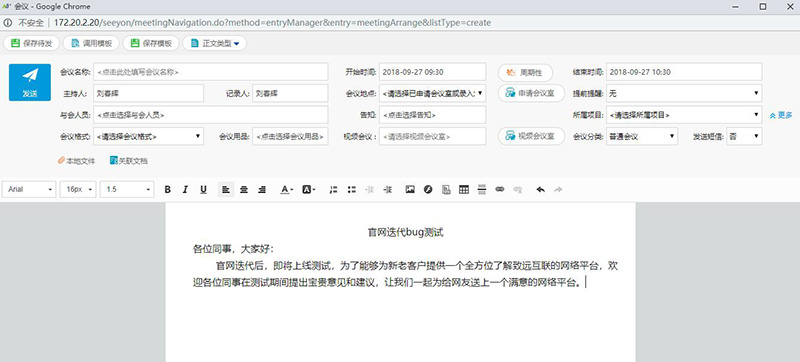
Task: Click the 会议名称 meeting name field
Action: [x=211, y=72]
